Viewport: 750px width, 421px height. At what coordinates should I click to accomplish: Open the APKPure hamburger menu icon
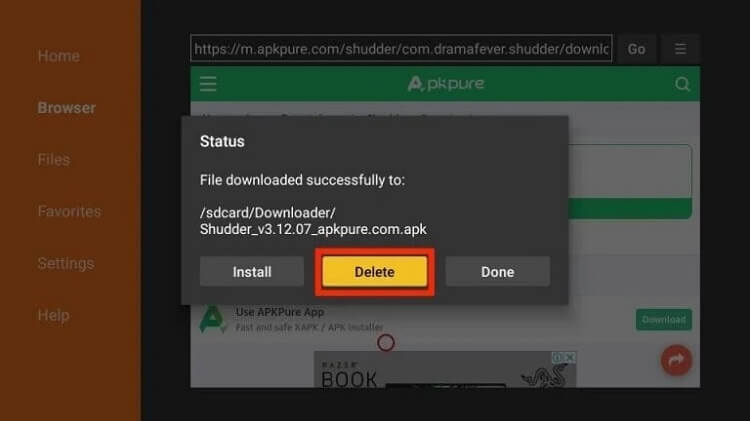click(x=208, y=84)
